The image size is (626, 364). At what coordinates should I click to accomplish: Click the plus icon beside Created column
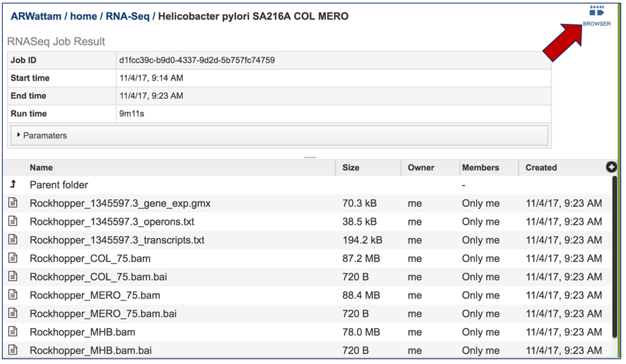(x=611, y=167)
